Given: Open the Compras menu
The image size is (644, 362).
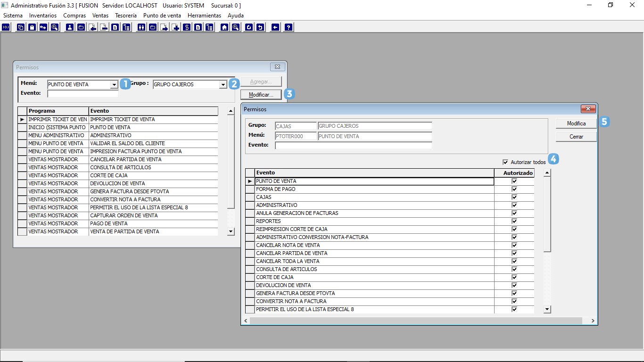Looking at the screenshot, I should [x=74, y=16].
